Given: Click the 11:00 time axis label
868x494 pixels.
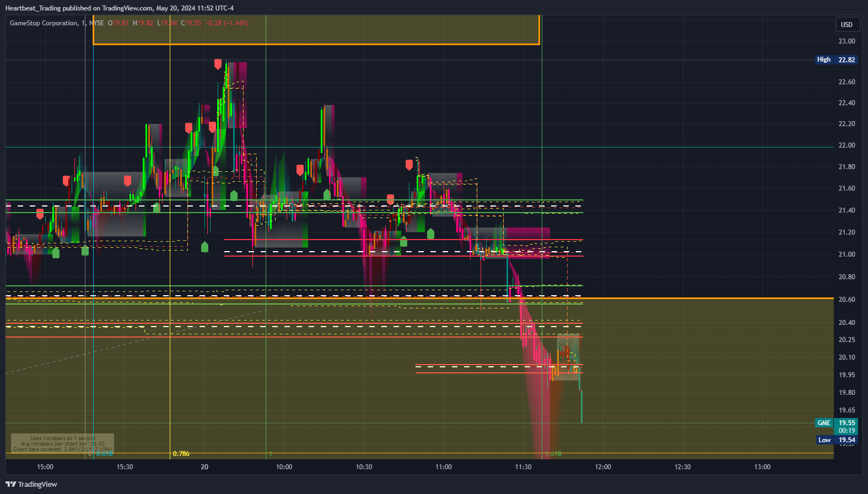Looking at the screenshot, I should pyautogui.click(x=444, y=467).
